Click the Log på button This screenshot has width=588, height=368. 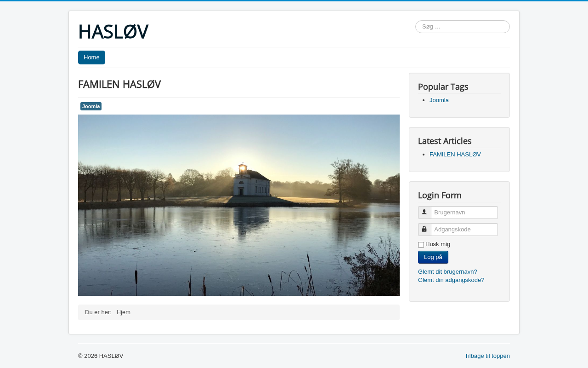pyautogui.click(x=433, y=257)
